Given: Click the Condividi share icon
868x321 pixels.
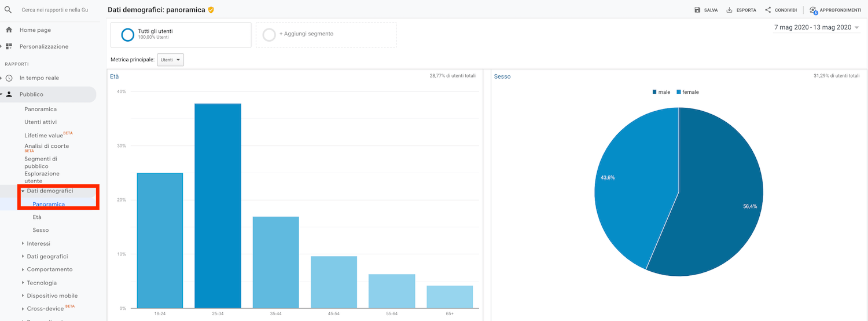Looking at the screenshot, I should (x=768, y=10).
